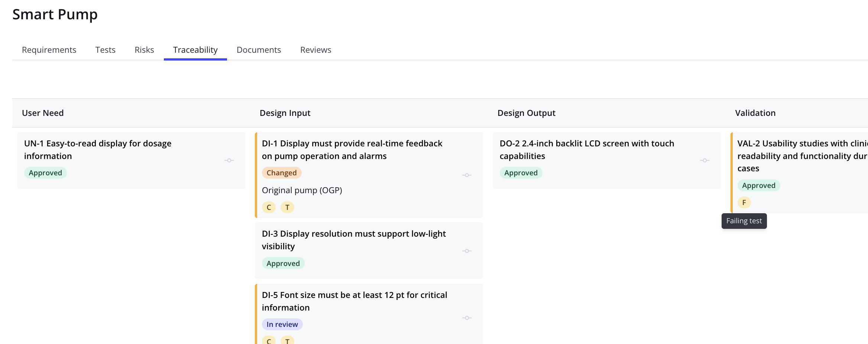Open the Reviews tab
The height and width of the screenshot is (344, 868).
(x=315, y=50)
